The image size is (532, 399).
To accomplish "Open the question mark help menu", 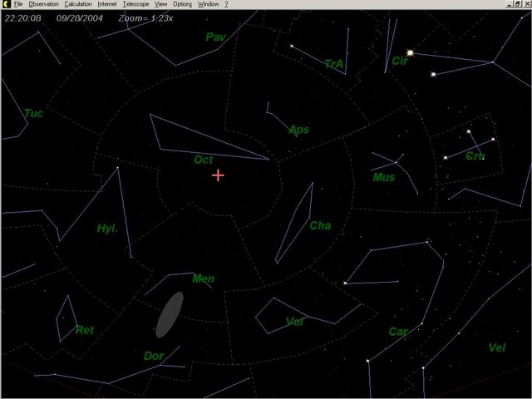I will pyautogui.click(x=226, y=4).
